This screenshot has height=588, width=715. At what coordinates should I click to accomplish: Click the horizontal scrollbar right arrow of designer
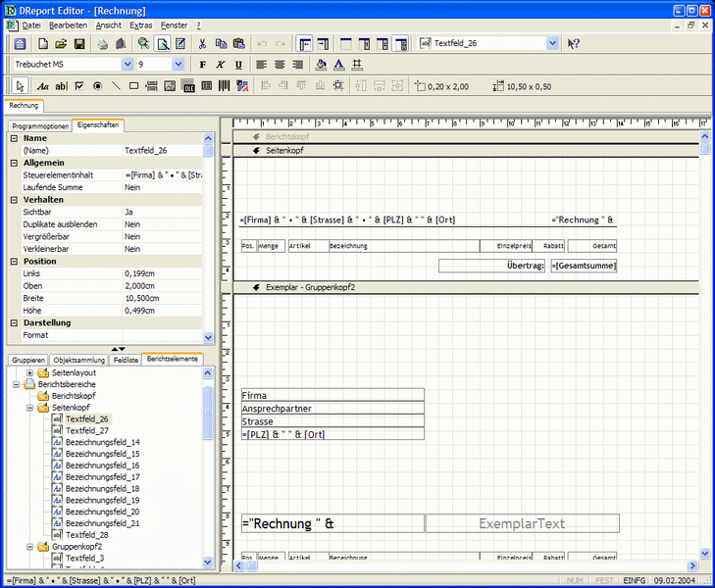point(692,565)
